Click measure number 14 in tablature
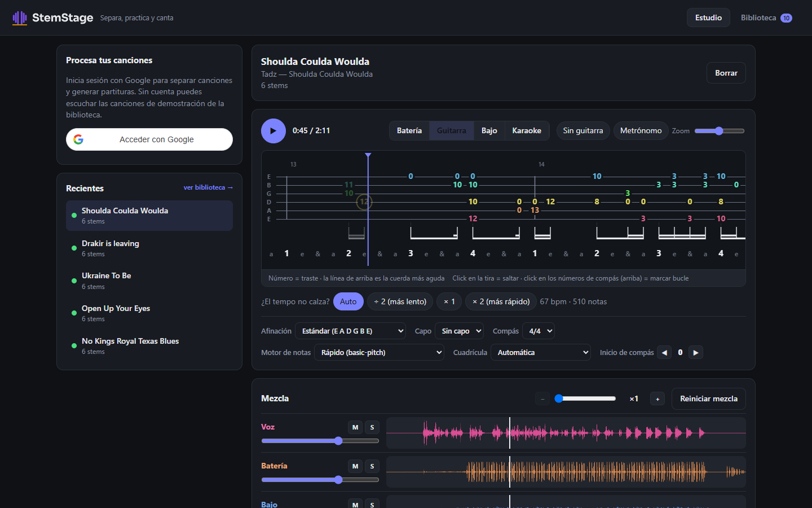812x508 pixels. pos(541,164)
